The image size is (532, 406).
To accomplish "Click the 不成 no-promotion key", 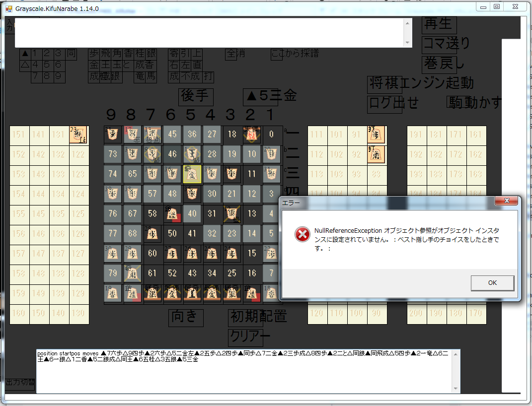I will pyautogui.click(x=191, y=77).
